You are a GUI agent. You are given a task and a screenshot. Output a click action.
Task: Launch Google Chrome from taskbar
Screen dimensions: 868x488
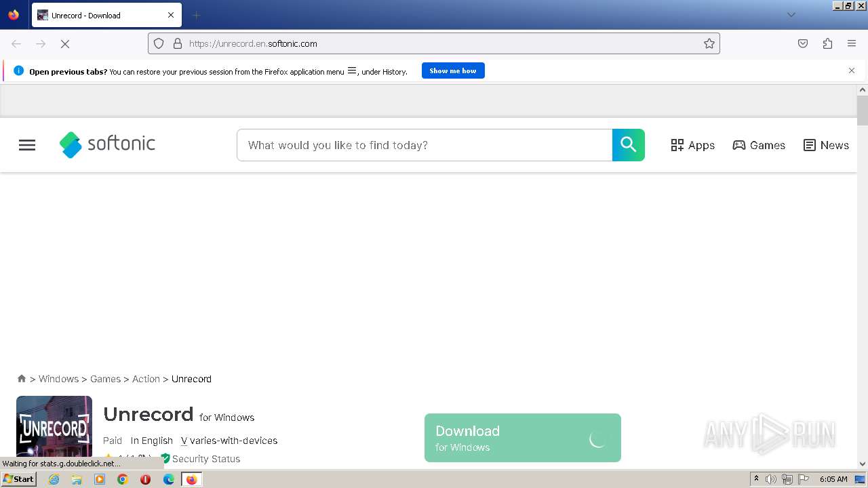123,479
